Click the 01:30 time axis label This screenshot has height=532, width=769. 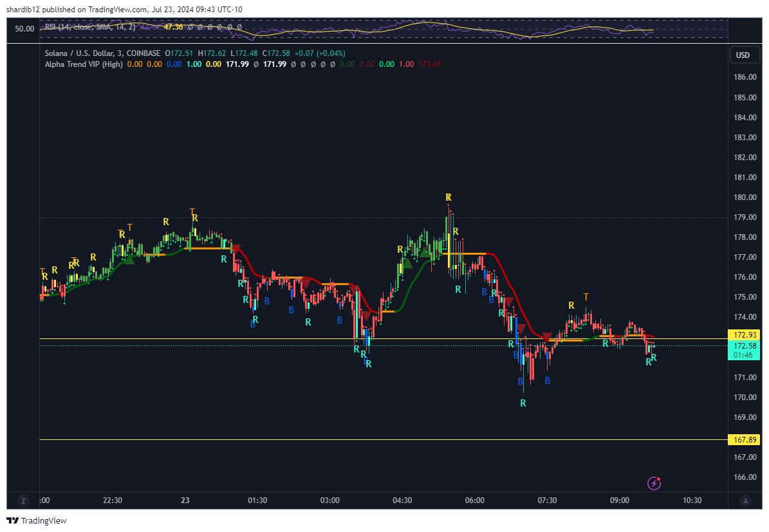click(257, 500)
